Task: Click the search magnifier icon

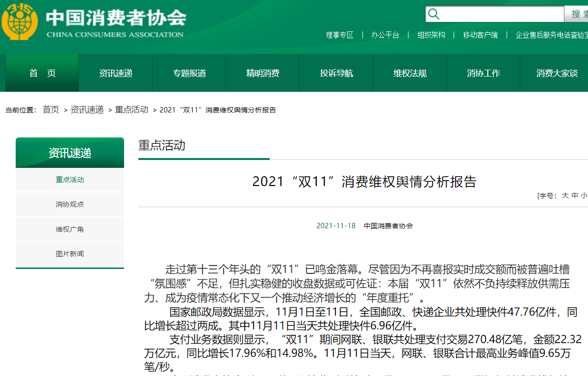Action: (434, 14)
